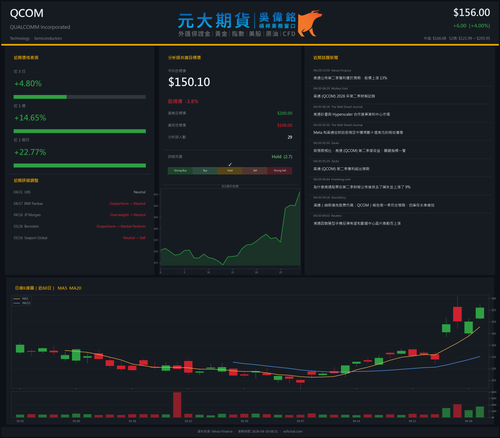This screenshot has height=438, width=500.
Task: Click the yellow Hold rating segment
Action: point(230,171)
